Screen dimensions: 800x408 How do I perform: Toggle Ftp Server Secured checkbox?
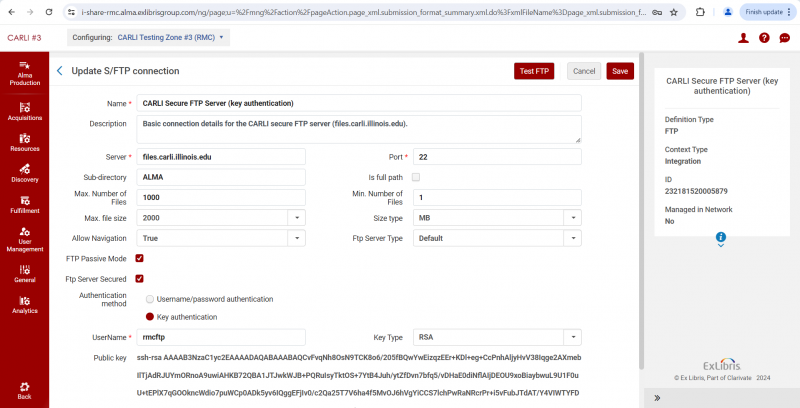[x=139, y=278]
